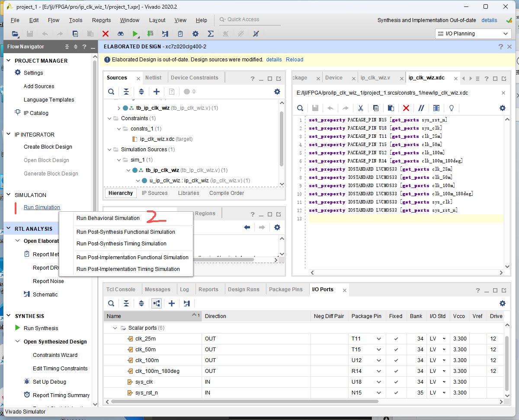Paste icon in xdc editor toolbar

tap(391, 108)
